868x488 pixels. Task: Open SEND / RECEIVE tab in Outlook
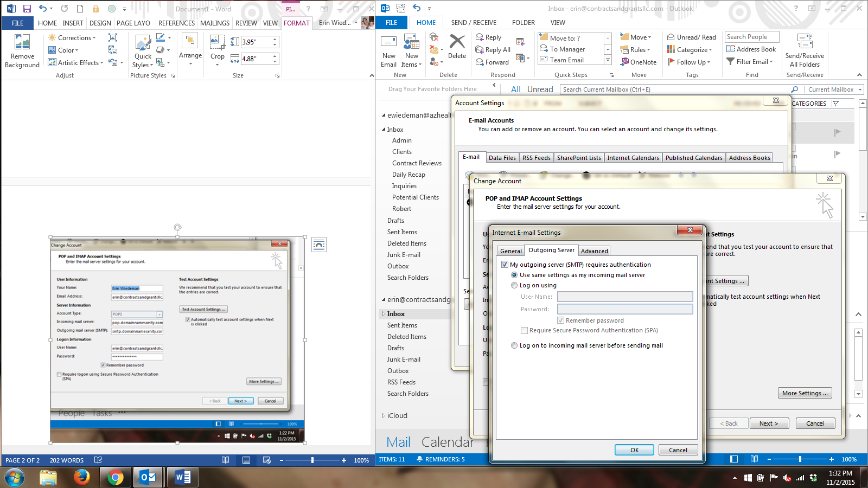pos(474,23)
